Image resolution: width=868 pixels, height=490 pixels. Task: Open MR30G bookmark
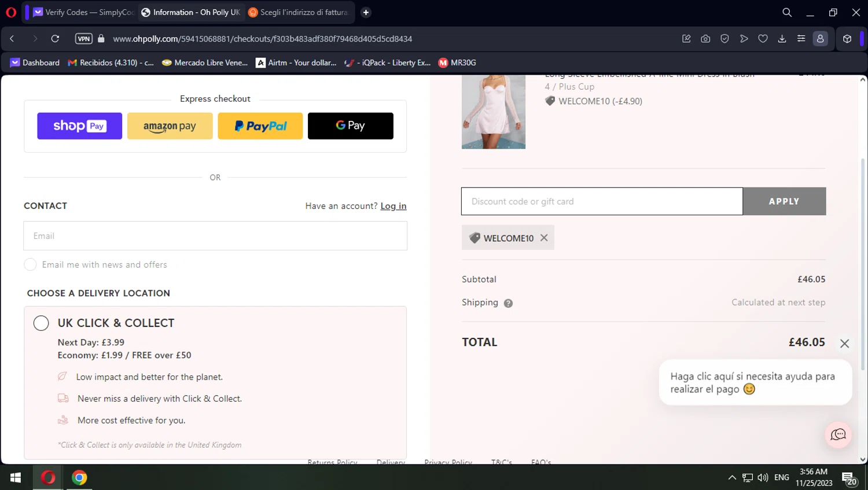(x=457, y=62)
